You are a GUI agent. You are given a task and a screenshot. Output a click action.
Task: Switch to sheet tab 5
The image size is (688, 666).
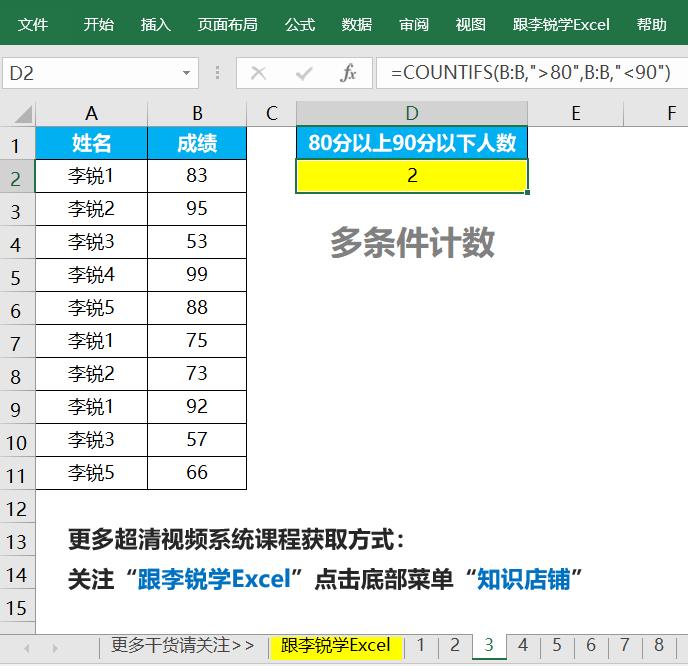coord(557,645)
